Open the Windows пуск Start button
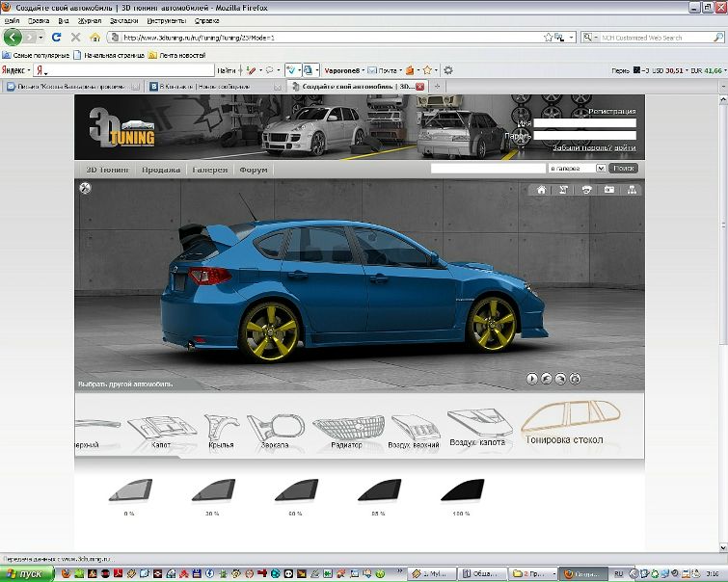The image size is (728, 582). pyautogui.click(x=27, y=574)
